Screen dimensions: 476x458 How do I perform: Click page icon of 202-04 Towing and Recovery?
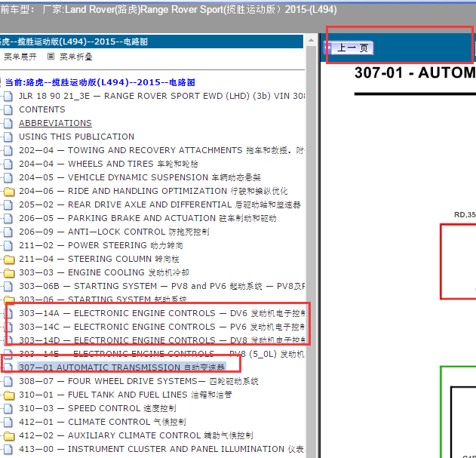click(8, 150)
